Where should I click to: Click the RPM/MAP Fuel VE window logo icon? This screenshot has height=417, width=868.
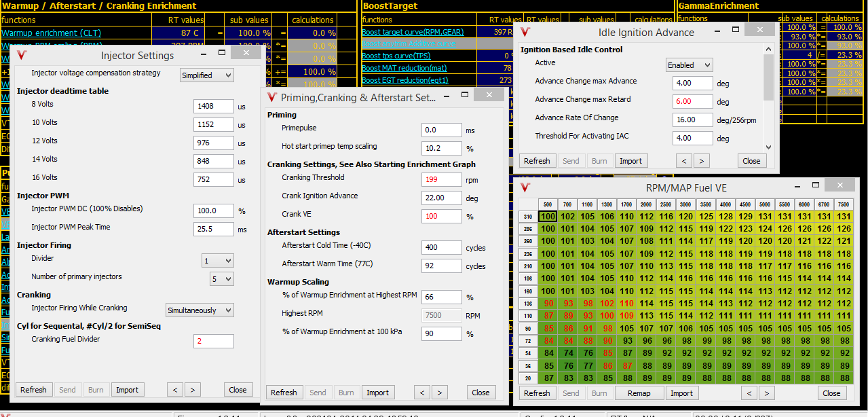(x=525, y=187)
